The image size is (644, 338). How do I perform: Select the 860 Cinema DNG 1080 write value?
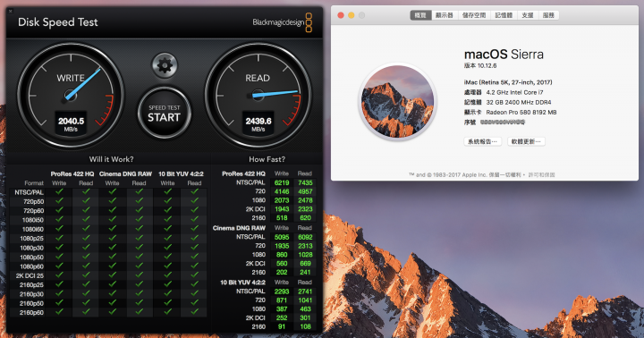click(x=282, y=255)
